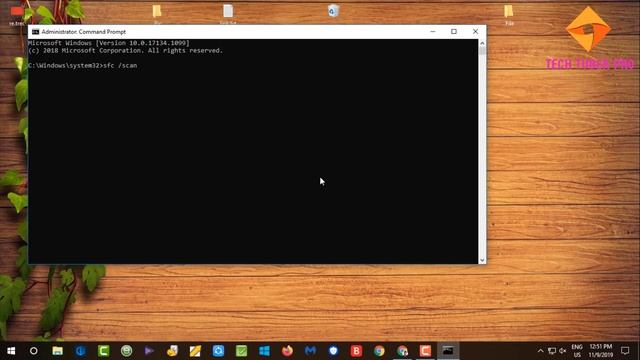Open the clock showing 12:51 PM
The height and width of the screenshot is (360, 640).
(601, 351)
